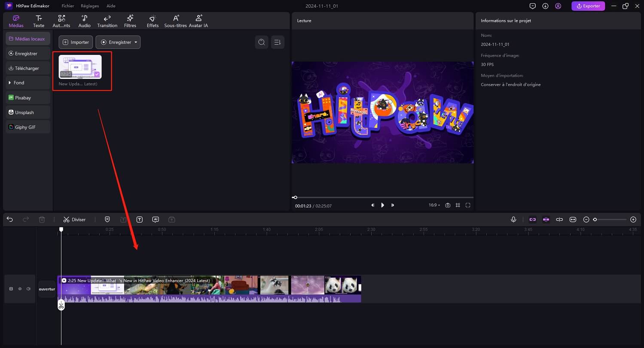Click the text T icon in timeline toolbar
Screen dimensions: 644x348
click(140, 219)
